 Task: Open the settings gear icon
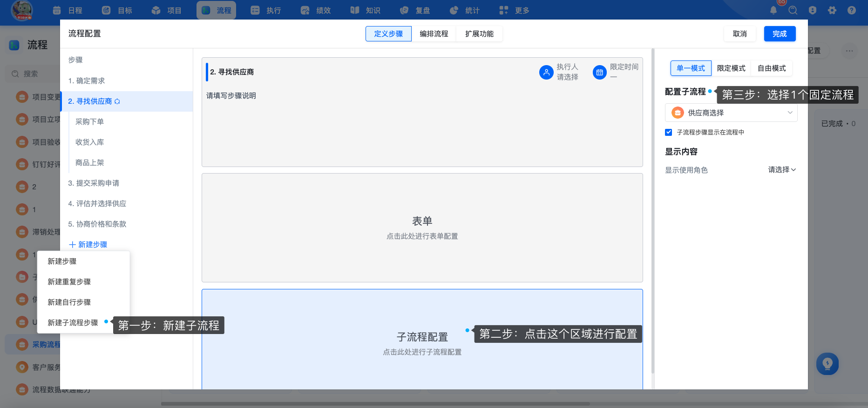click(x=832, y=10)
